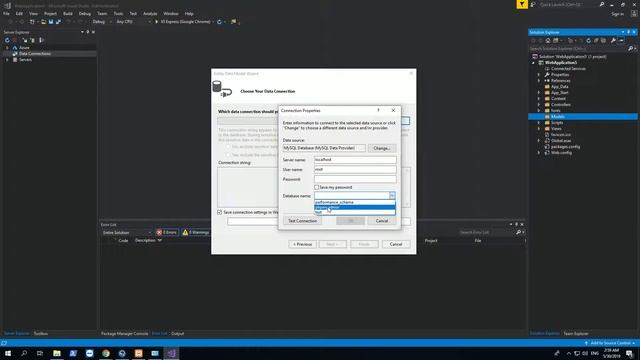This screenshot has height=360, width=640.
Task: Click the Home icon in Solution Explorer toolbar
Action: pyautogui.click(x=548, y=40)
